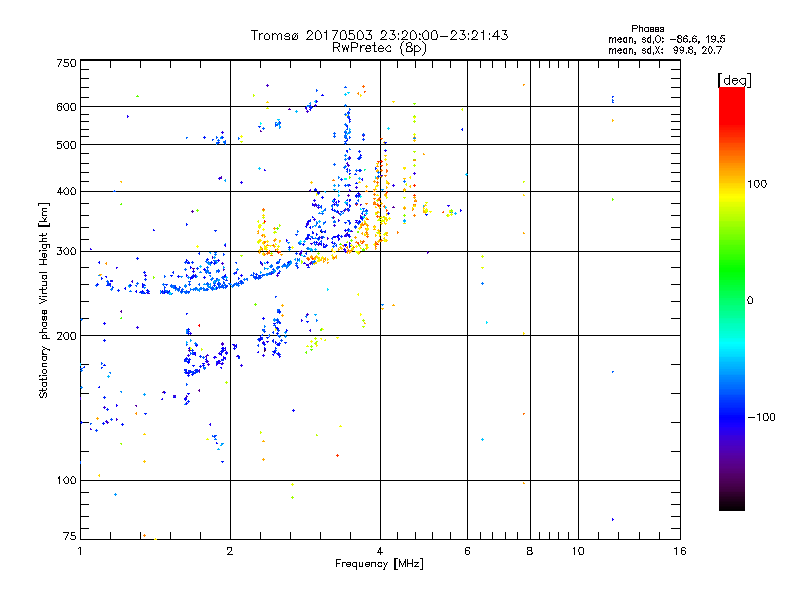Click the y-axis tick label "600"
Viewport: 800px width, 600px height.
coord(66,107)
